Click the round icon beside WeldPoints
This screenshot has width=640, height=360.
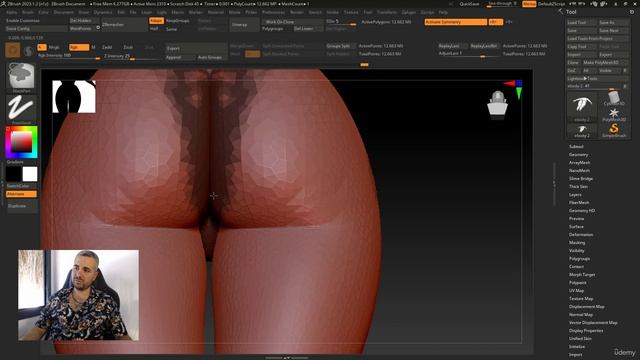(98, 28)
